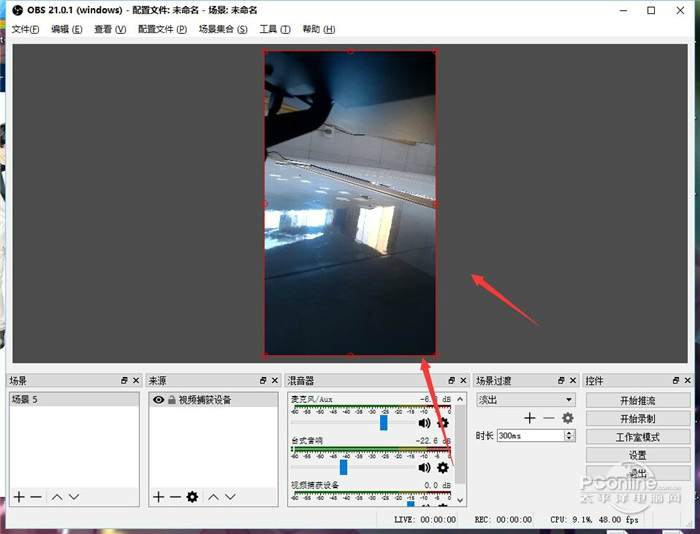Viewport: 700px width, 534px height.
Task: Move scene down with arrow in 场景 panel
Action: pyautogui.click(x=74, y=496)
